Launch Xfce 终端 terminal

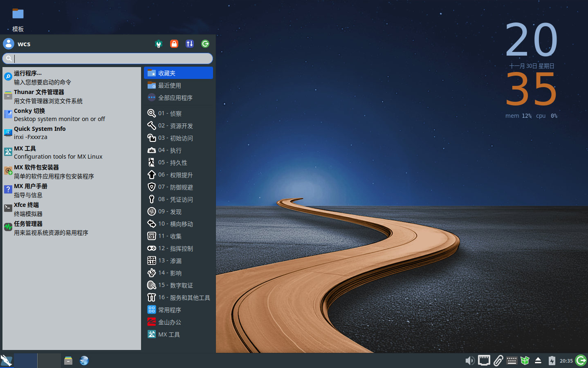tap(72, 209)
